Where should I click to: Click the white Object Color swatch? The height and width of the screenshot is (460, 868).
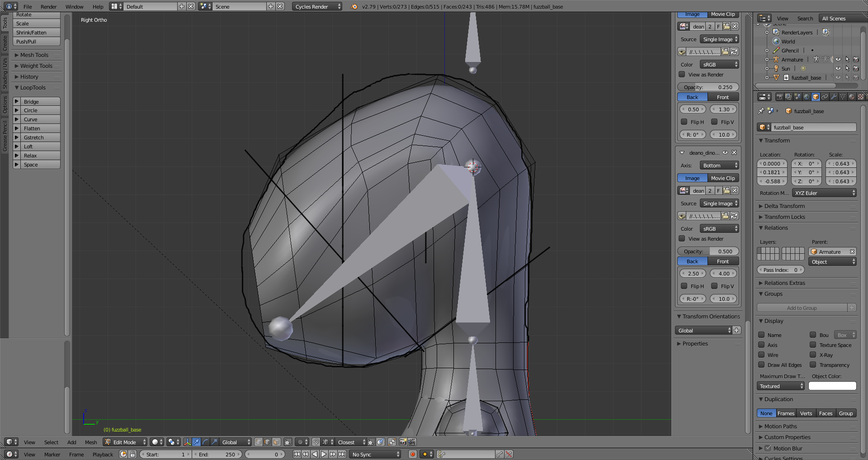pyautogui.click(x=832, y=386)
